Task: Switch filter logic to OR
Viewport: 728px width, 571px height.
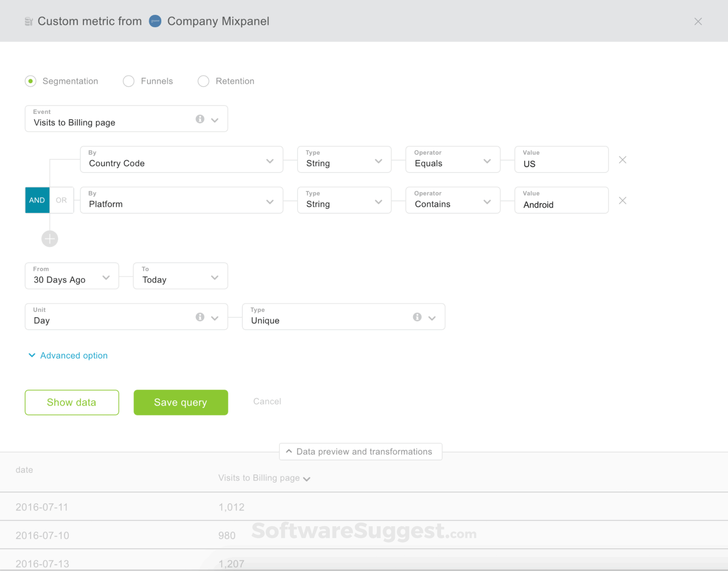Action: [61, 200]
